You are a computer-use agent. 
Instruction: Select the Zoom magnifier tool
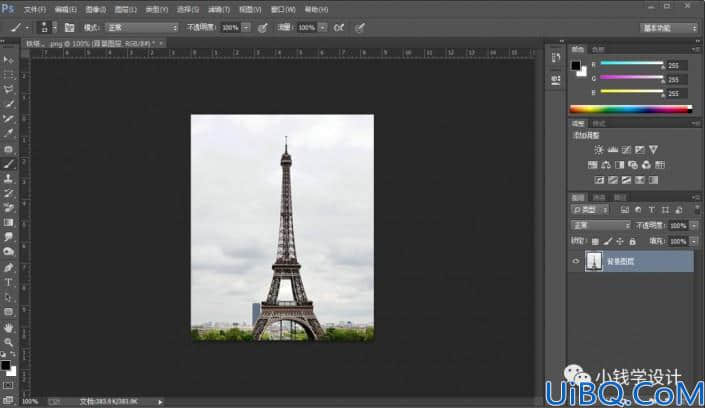(8, 342)
